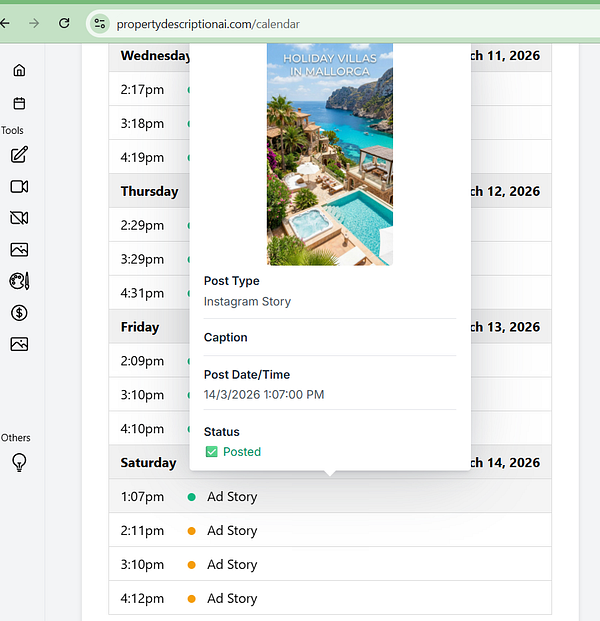Go back with the browser back arrow
The width and height of the screenshot is (600, 621).
point(5,23)
